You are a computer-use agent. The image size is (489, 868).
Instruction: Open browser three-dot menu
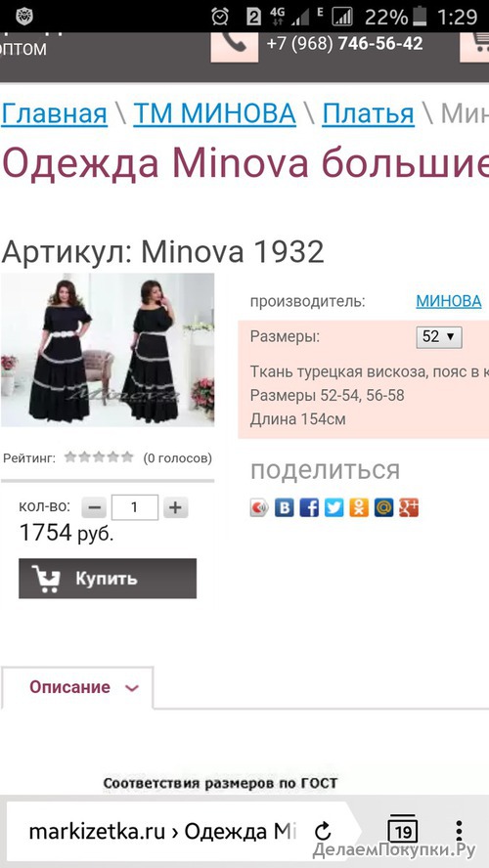459,830
